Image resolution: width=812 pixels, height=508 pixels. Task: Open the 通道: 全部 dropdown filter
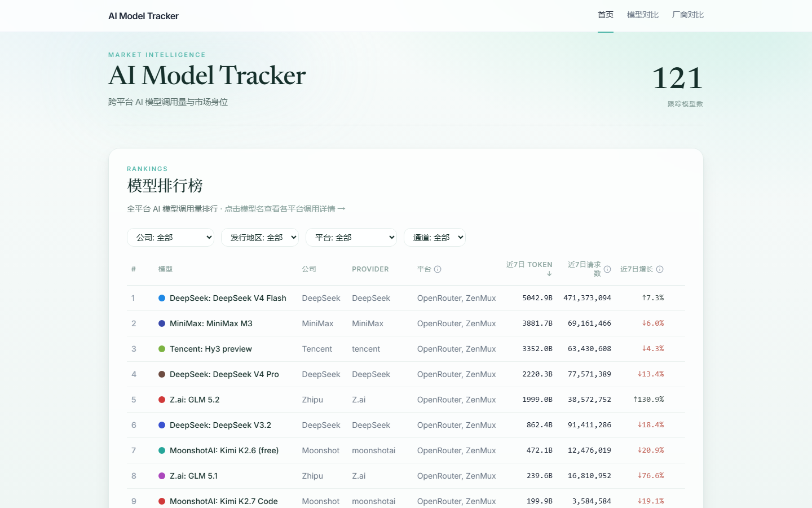435,238
